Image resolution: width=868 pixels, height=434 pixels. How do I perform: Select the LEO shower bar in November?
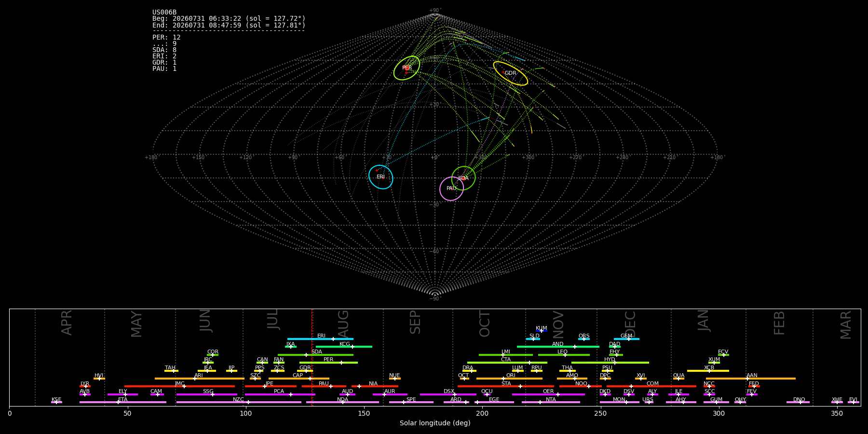tap(564, 355)
